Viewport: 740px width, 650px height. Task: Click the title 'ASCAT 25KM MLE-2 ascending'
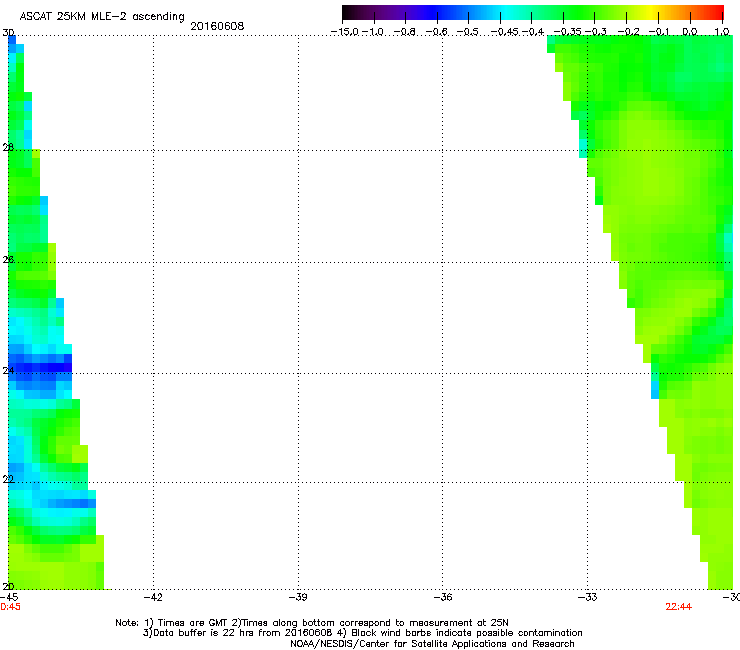coord(102,16)
